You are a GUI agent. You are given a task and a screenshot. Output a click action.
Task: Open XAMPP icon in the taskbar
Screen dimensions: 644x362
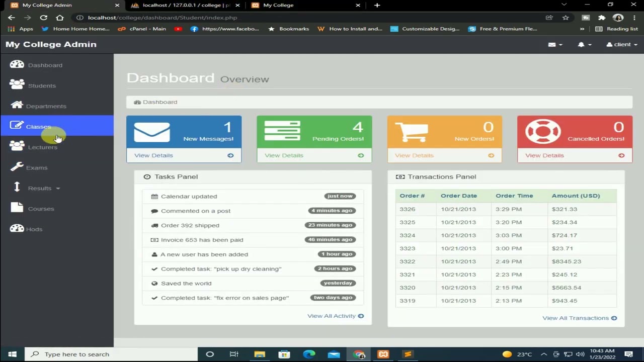point(383,354)
